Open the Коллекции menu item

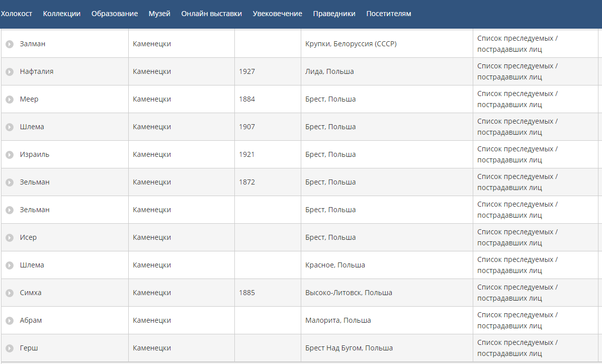click(62, 14)
